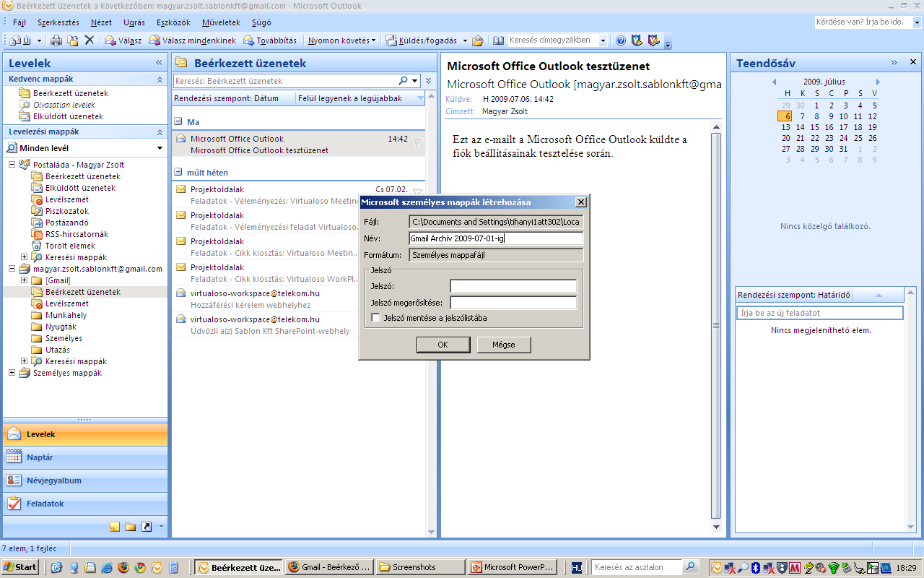Click the Válasz reply button
The width and height of the screenshot is (924, 578).
click(x=123, y=40)
